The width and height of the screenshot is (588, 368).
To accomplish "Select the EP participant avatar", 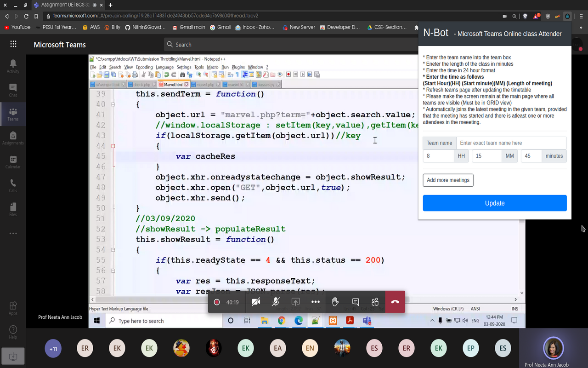I will [471, 349].
